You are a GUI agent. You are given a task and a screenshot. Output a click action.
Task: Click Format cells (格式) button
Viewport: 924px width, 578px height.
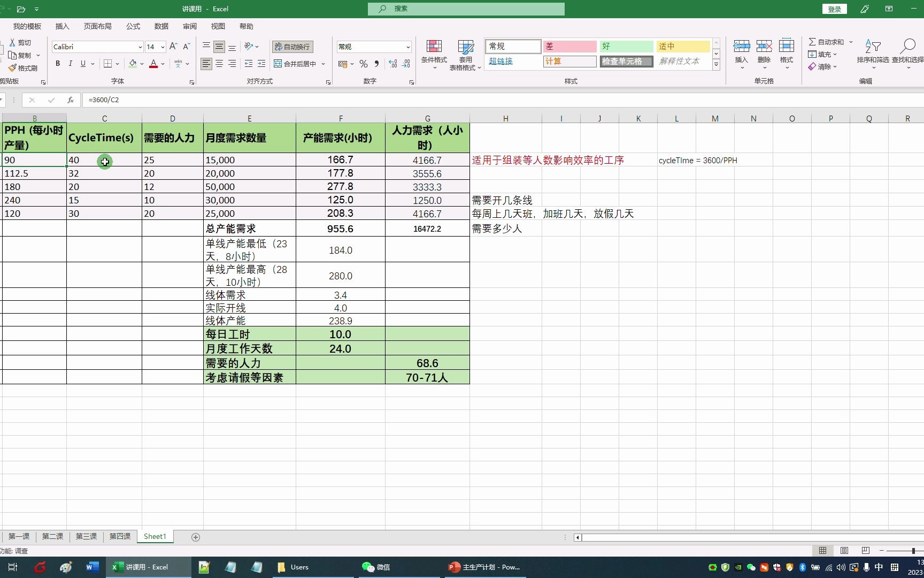tap(786, 54)
